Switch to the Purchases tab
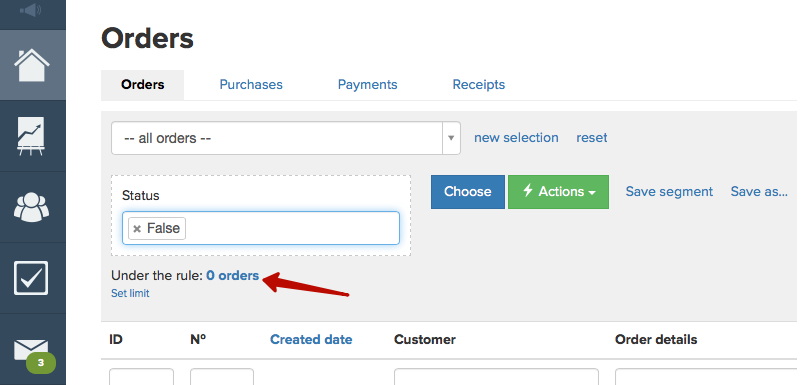This screenshot has height=385, width=807. click(251, 84)
